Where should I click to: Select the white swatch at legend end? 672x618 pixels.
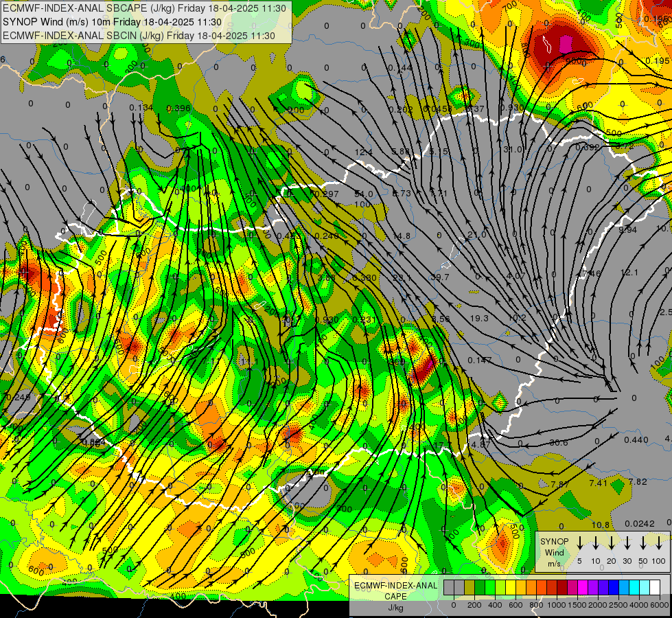(656, 587)
